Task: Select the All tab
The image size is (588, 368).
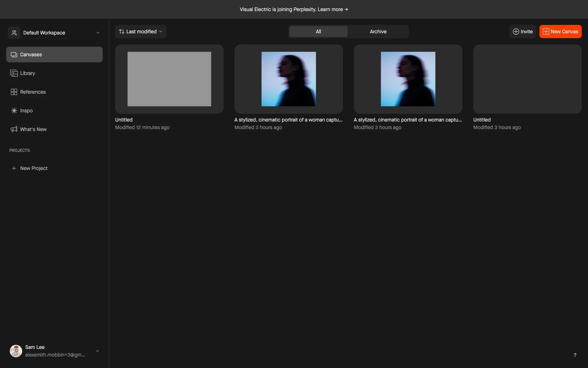Action: pyautogui.click(x=318, y=32)
